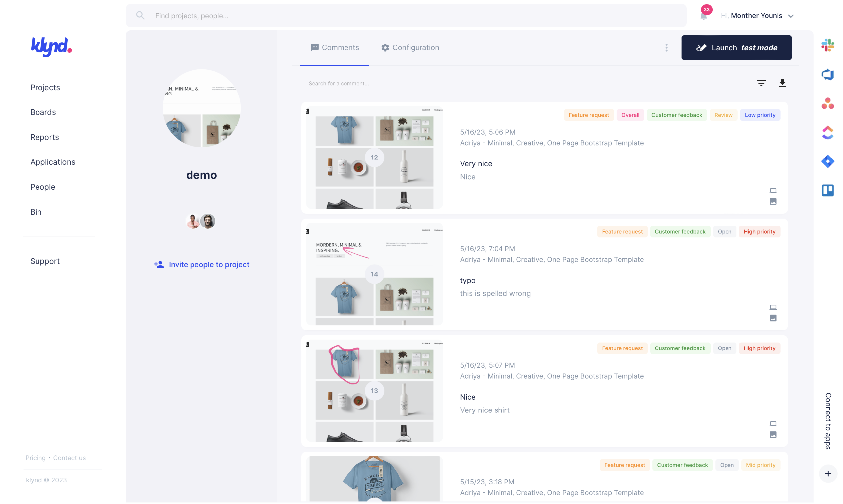Click the laptop icon on 'Very nice shirt' comment
This screenshot has width=843, height=504.
tap(773, 423)
